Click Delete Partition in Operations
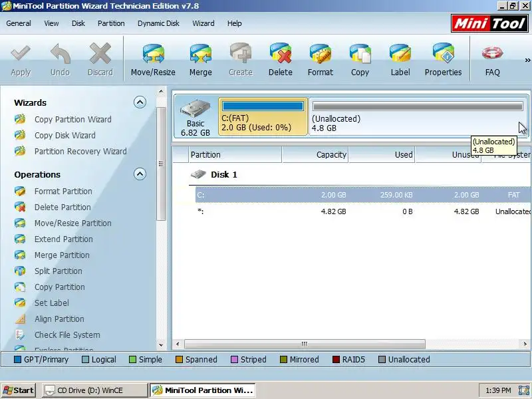The image size is (532, 399). point(63,207)
